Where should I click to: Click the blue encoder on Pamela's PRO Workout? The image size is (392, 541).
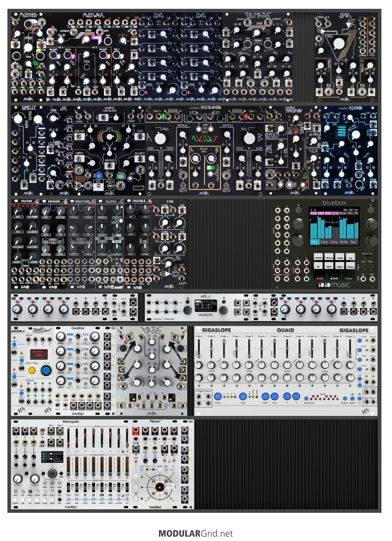click(46, 370)
